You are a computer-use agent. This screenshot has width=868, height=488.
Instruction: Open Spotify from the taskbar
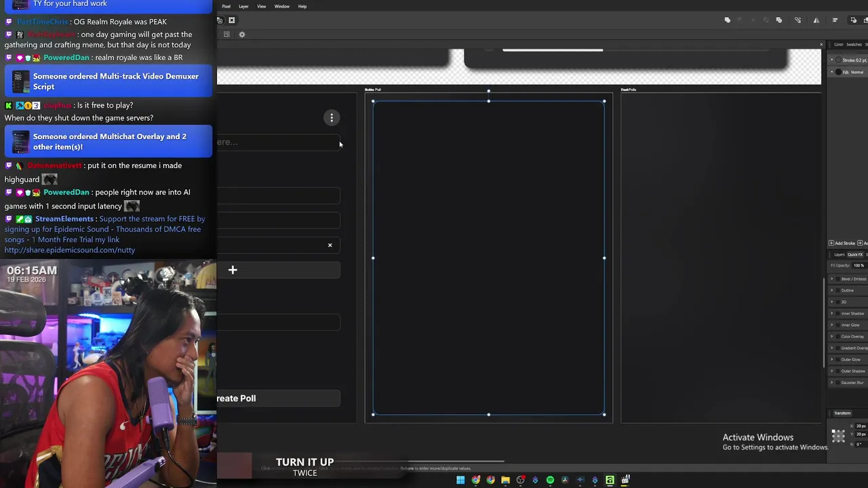[x=550, y=480]
